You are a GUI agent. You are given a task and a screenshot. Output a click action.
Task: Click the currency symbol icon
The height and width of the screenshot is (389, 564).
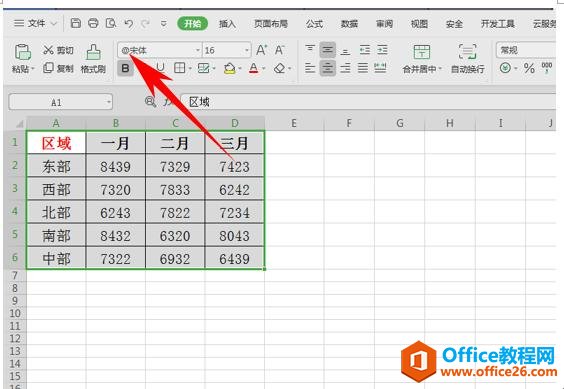pyautogui.click(x=505, y=68)
